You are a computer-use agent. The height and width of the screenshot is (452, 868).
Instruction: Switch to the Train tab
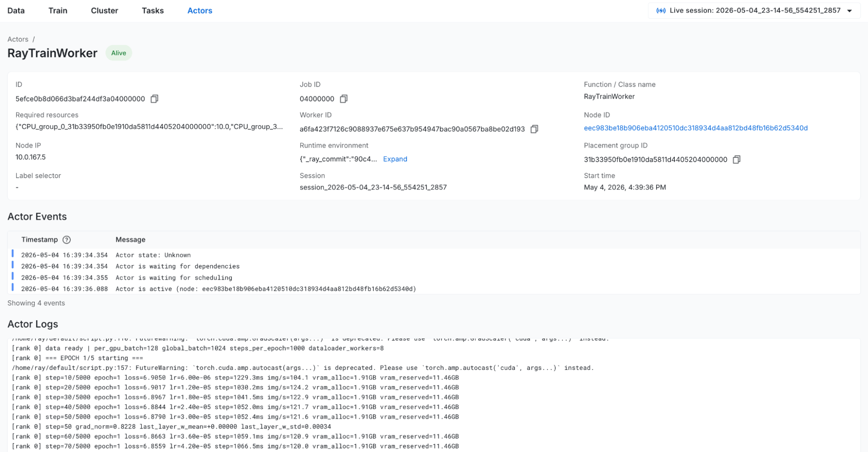pyautogui.click(x=58, y=11)
